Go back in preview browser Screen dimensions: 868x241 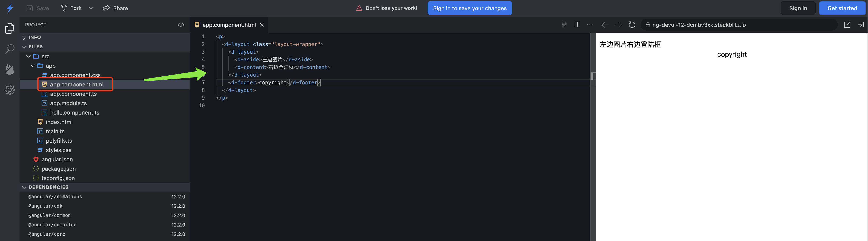[x=604, y=25]
